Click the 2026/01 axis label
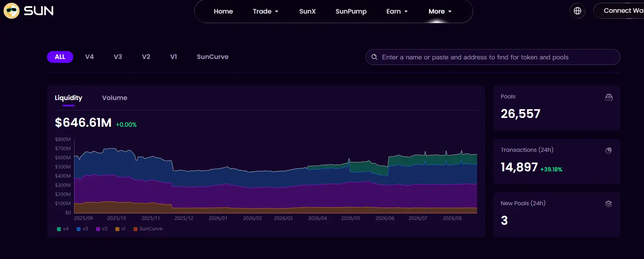The width and height of the screenshot is (644, 259). point(218,218)
